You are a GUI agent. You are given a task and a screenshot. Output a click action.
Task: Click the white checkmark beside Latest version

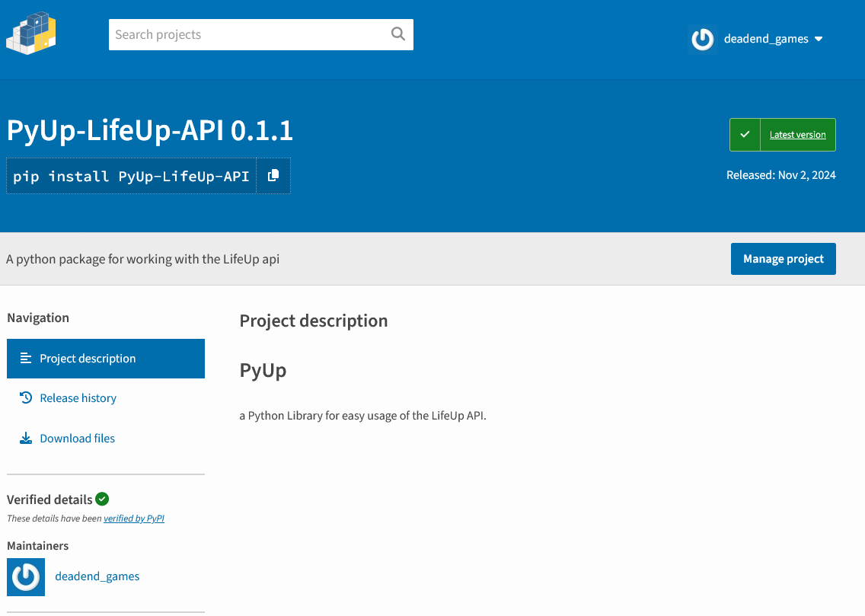(745, 135)
